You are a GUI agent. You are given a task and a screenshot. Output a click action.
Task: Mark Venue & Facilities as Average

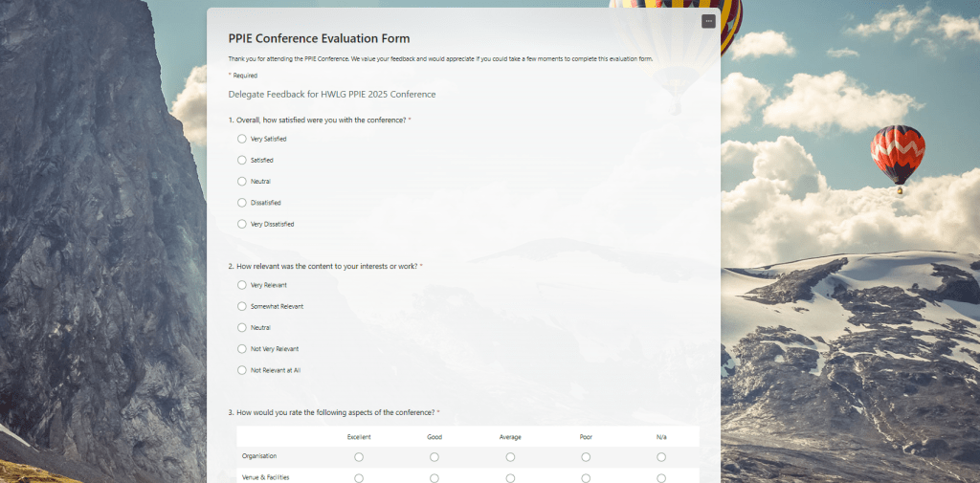(510, 477)
